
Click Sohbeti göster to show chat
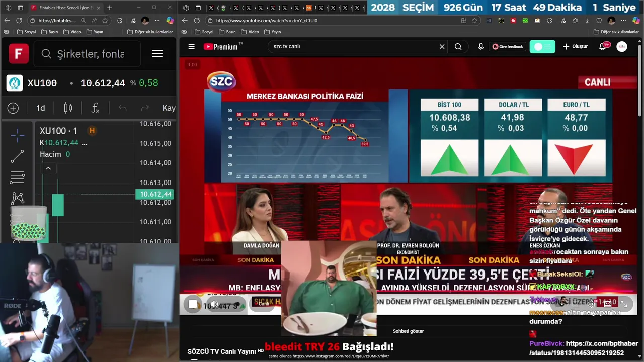(x=408, y=331)
